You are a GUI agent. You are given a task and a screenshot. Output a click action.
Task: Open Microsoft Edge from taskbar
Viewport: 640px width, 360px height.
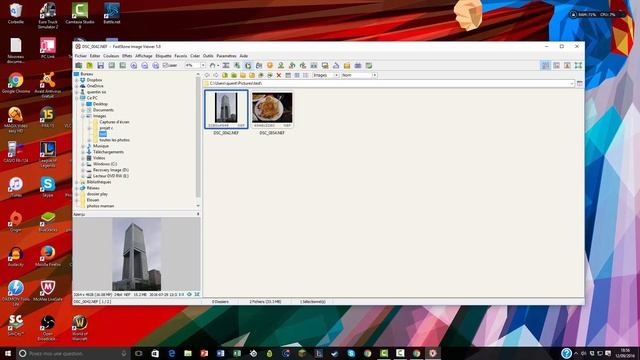pos(171,353)
